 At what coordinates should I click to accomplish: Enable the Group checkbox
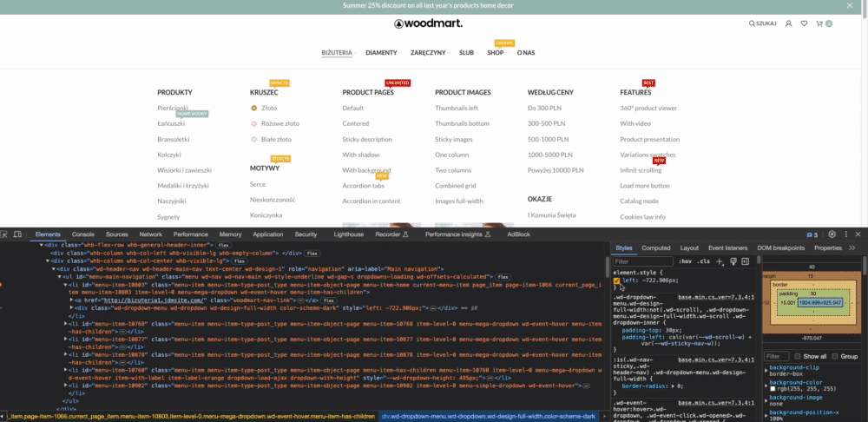click(x=835, y=357)
